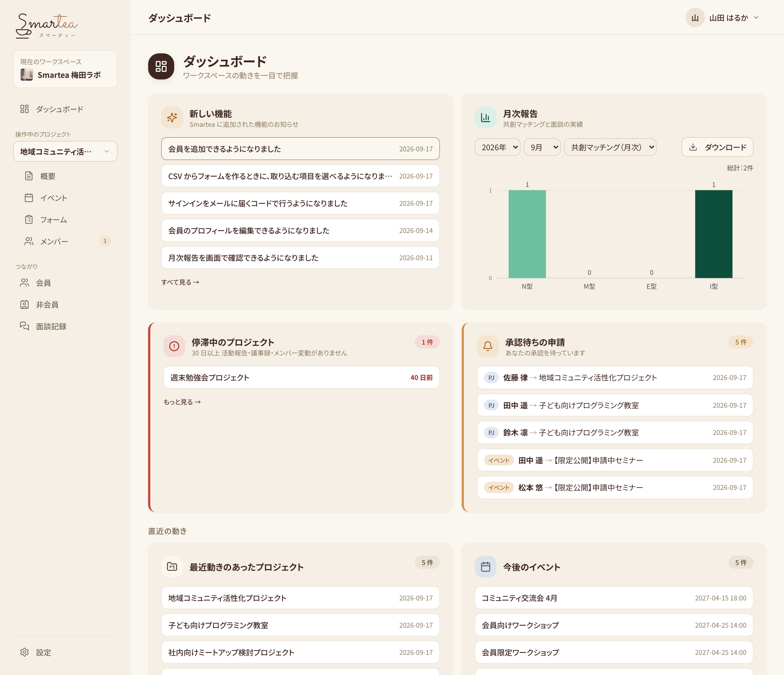Click the Smartea logo

click(47, 26)
